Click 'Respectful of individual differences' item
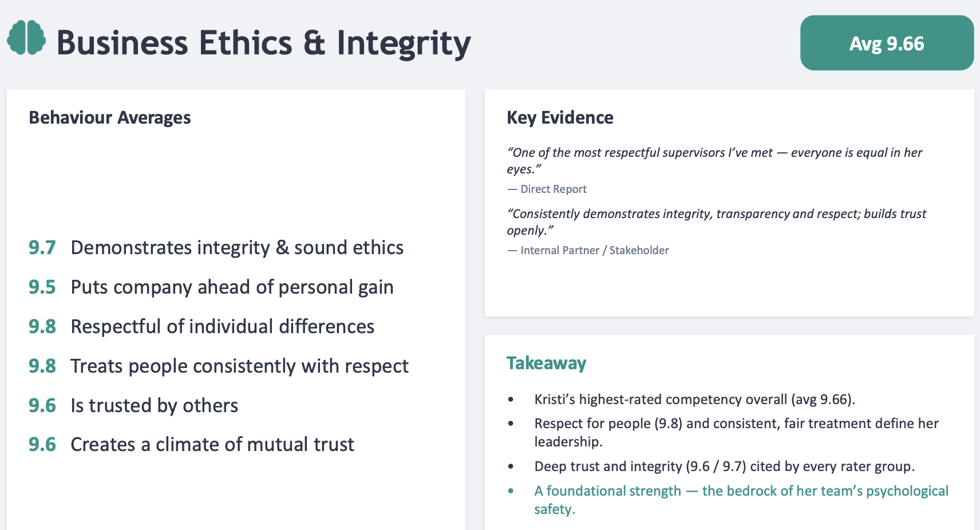980x530 pixels. click(x=222, y=326)
